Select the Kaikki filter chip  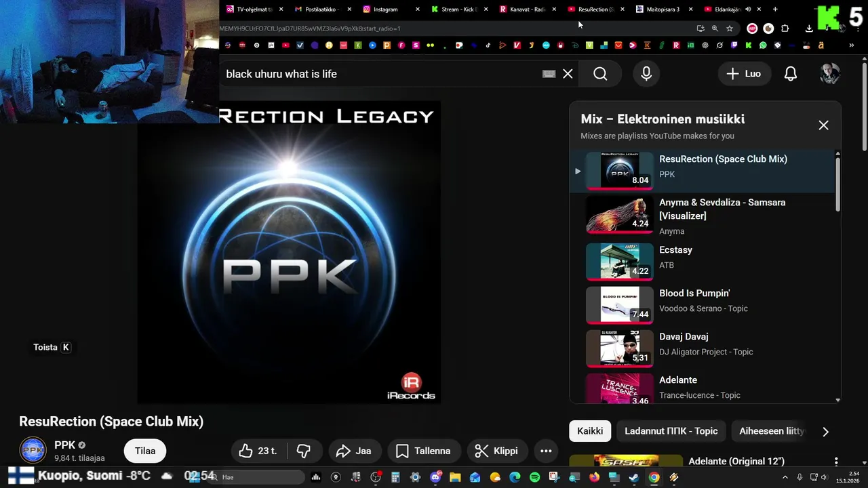[590, 431]
